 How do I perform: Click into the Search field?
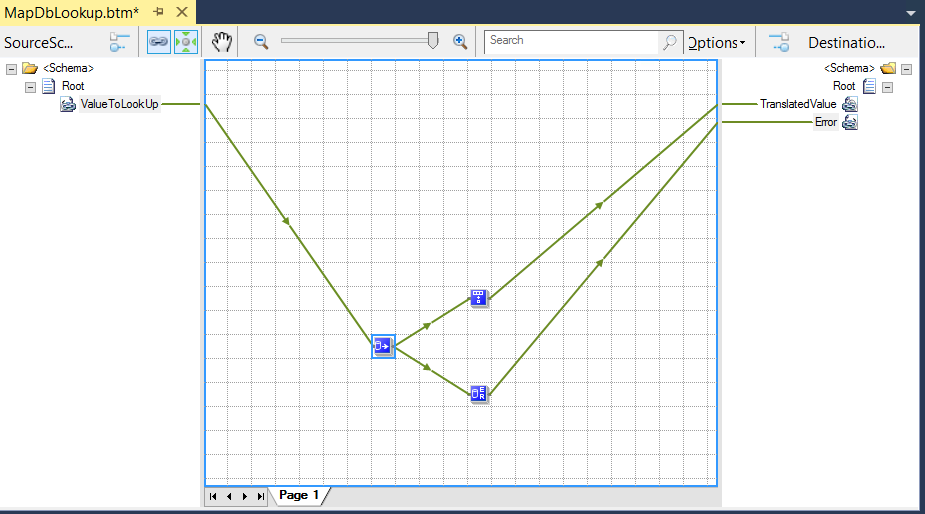click(571, 42)
